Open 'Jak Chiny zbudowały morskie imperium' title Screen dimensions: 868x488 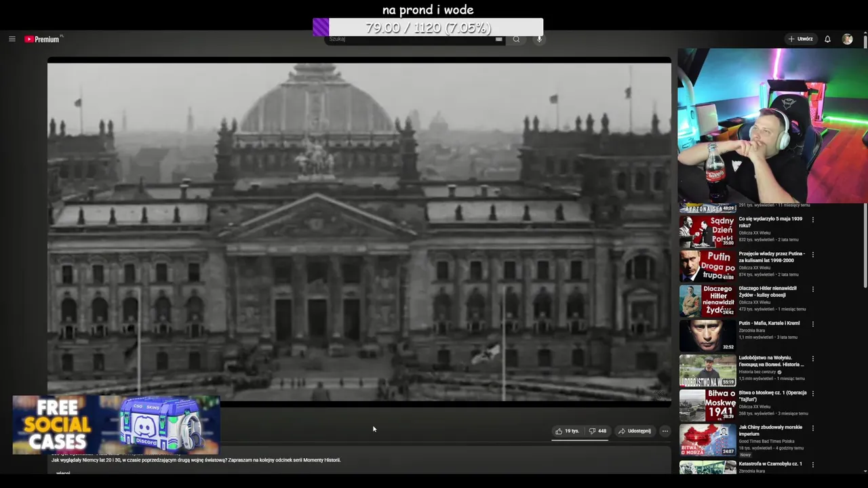[x=770, y=430]
